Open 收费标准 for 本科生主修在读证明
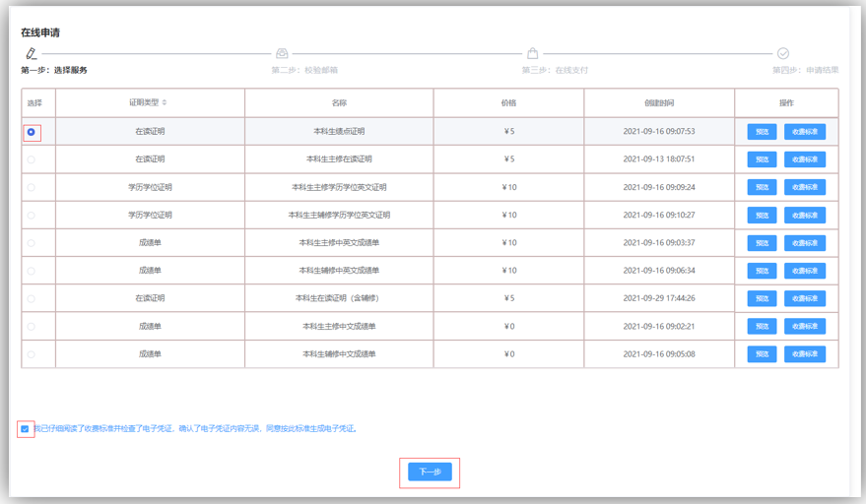Screen dimensions: 866x504 point(804,159)
